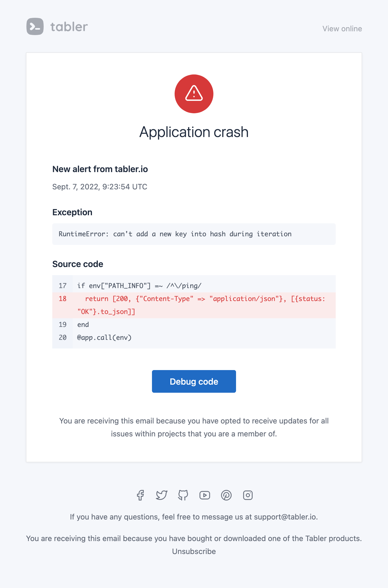Open the Pinterest icon
The width and height of the screenshot is (388, 588).
[x=226, y=495]
